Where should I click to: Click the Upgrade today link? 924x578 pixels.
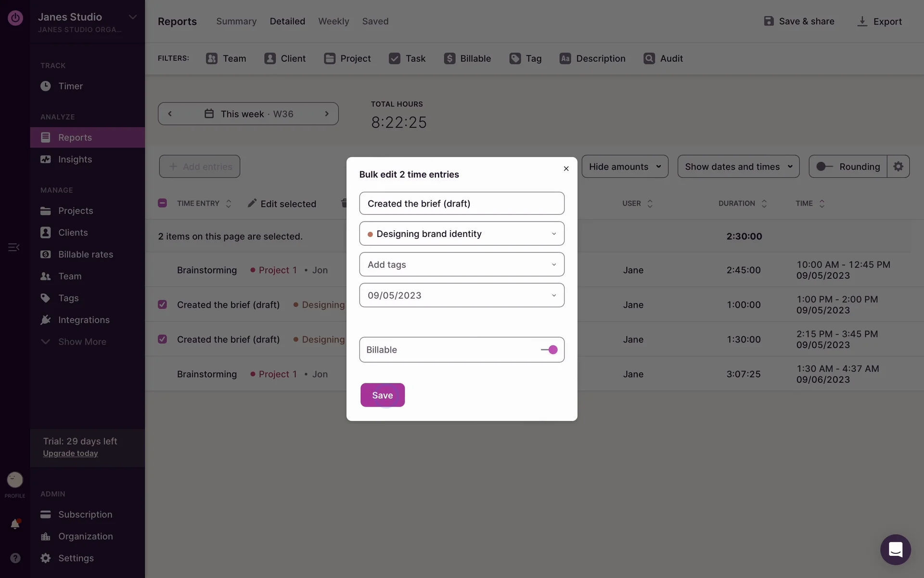coord(70,453)
